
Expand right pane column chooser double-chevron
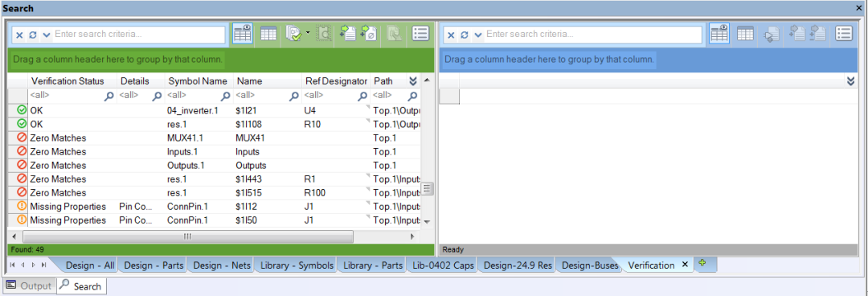click(x=851, y=81)
